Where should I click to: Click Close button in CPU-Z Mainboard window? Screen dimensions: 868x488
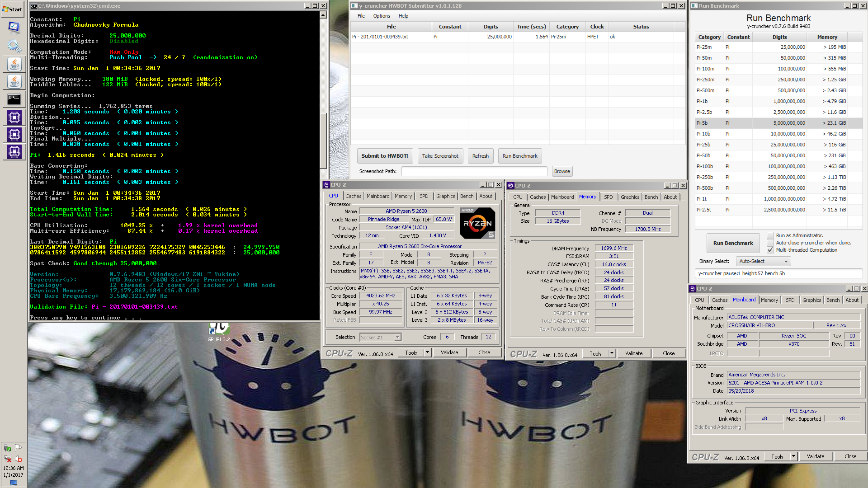[850, 456]
